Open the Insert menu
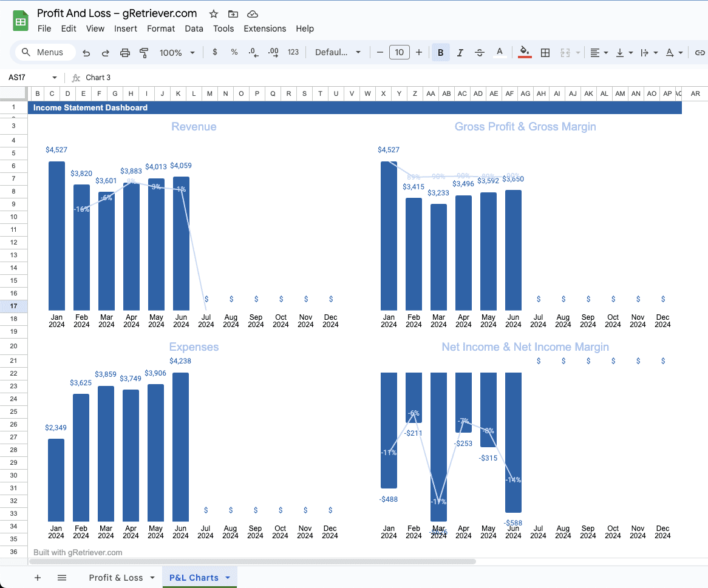The height and width of the screenshot is (588, 708). click(126, 29)
